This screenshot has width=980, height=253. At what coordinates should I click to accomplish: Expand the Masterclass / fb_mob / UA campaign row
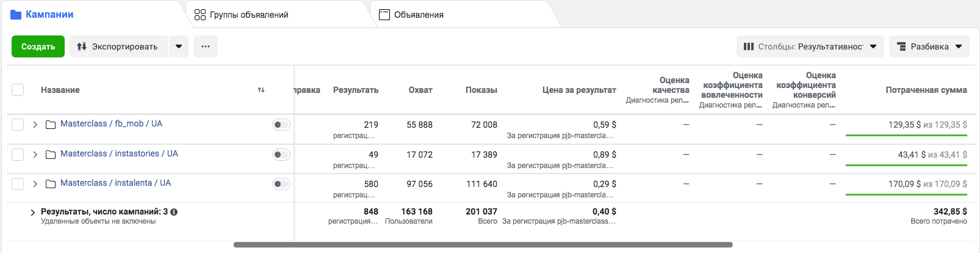(x=35, y=125)
